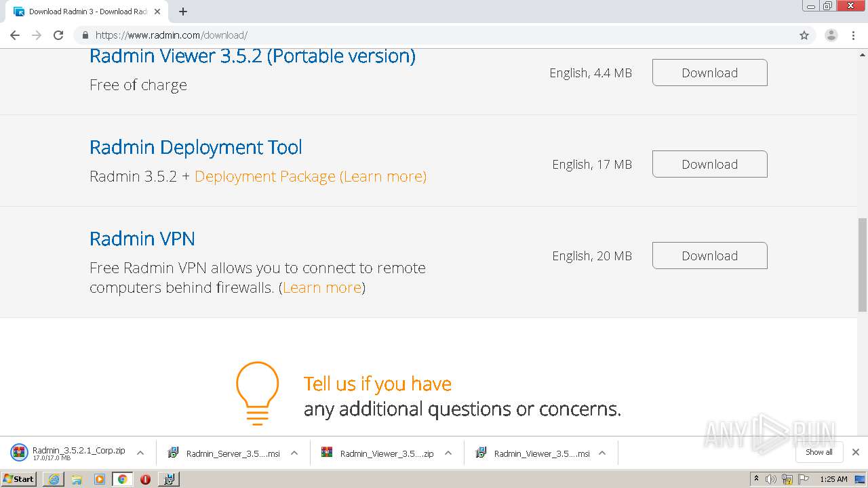Click Learn more about Radmin VPN

click(x=322, y=287)
